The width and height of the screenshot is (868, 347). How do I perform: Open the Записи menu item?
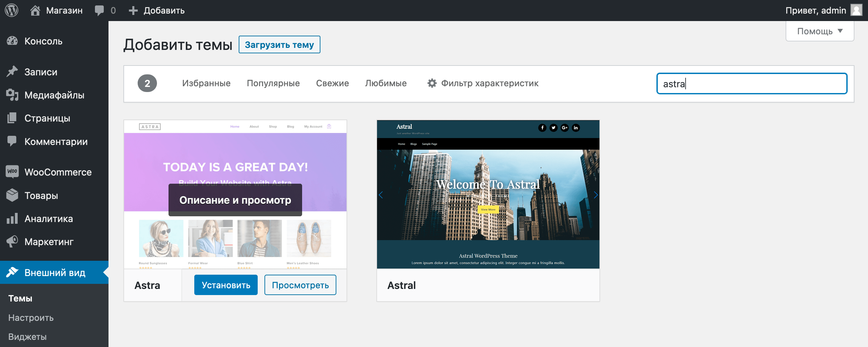click(54, 72)
